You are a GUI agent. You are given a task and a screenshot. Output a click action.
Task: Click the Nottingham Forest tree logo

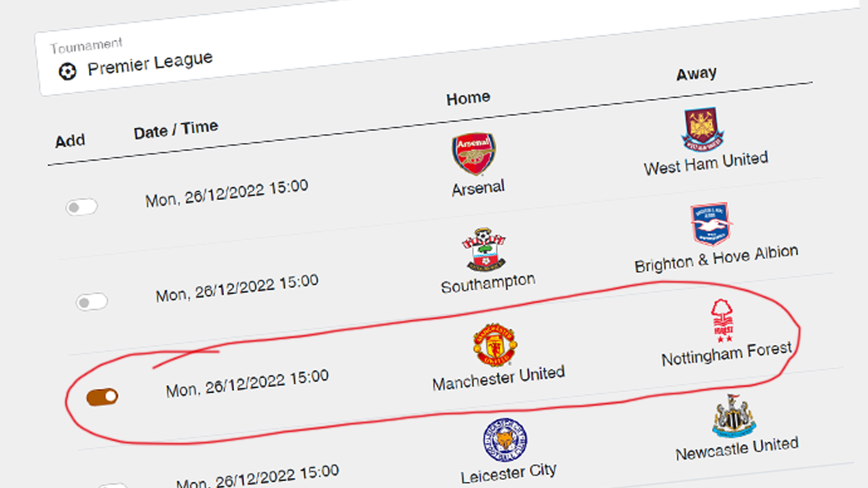[722, 321]
